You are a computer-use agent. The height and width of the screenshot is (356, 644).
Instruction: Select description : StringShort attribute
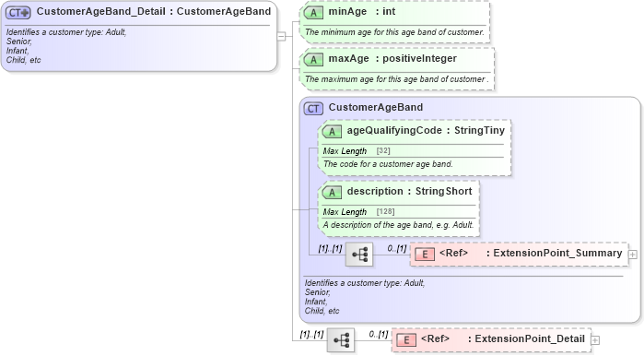tap(409, 191)
